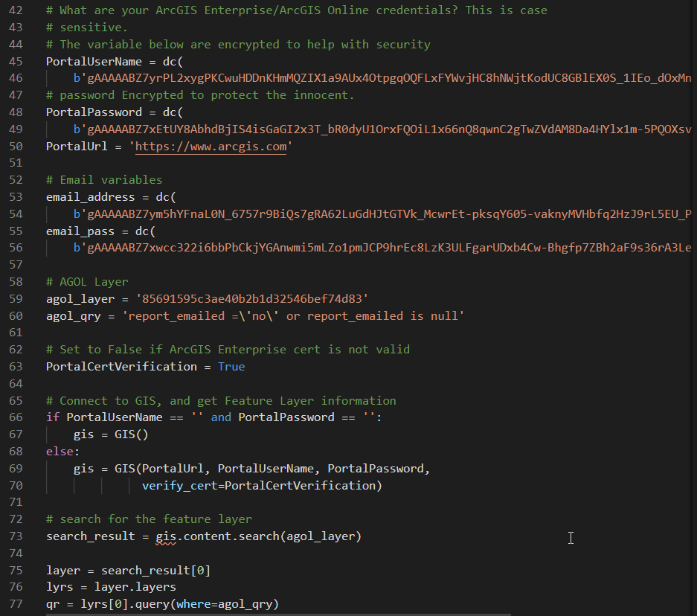Click the '# Email variables' comment
The height and width of the screenshot is (616, 697).
104,180
